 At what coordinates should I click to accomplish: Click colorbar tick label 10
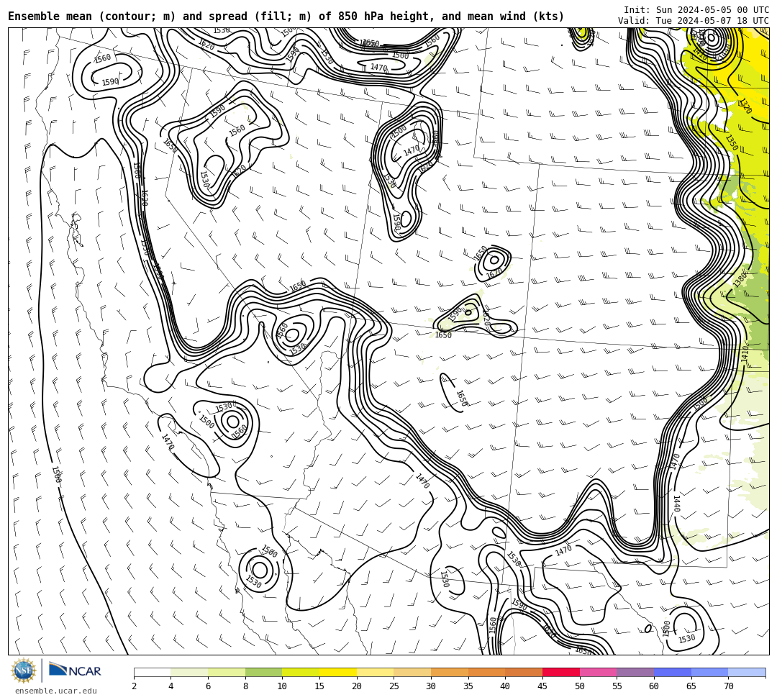click(x=282, y=686)
